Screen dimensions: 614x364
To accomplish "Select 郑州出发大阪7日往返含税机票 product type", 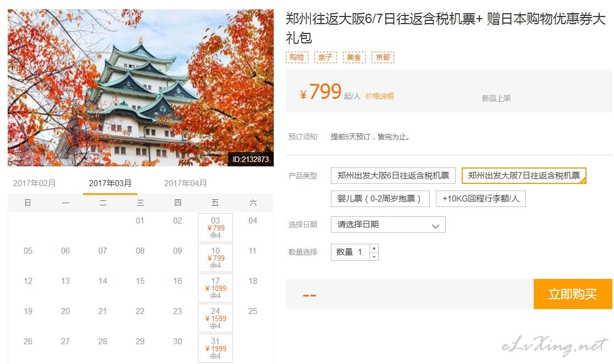I will (524, 176).
